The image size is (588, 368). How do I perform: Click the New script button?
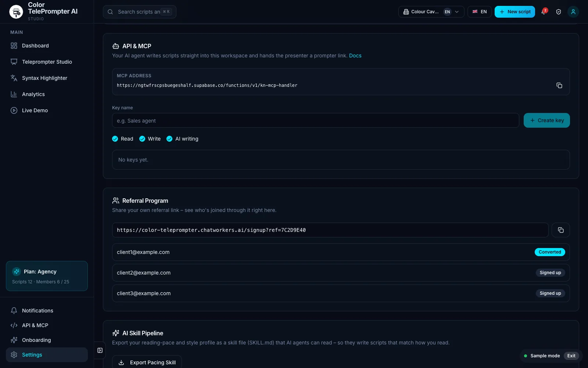pos(514,12)
